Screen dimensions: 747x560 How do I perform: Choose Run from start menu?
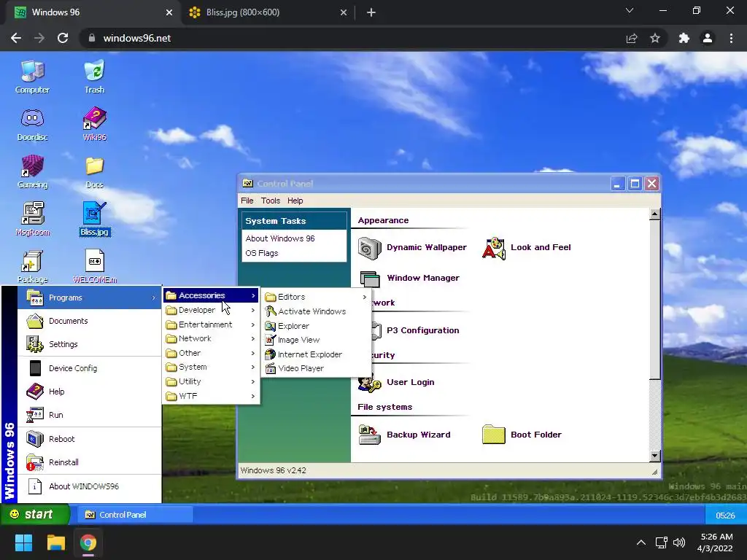[x=90, y=415]
